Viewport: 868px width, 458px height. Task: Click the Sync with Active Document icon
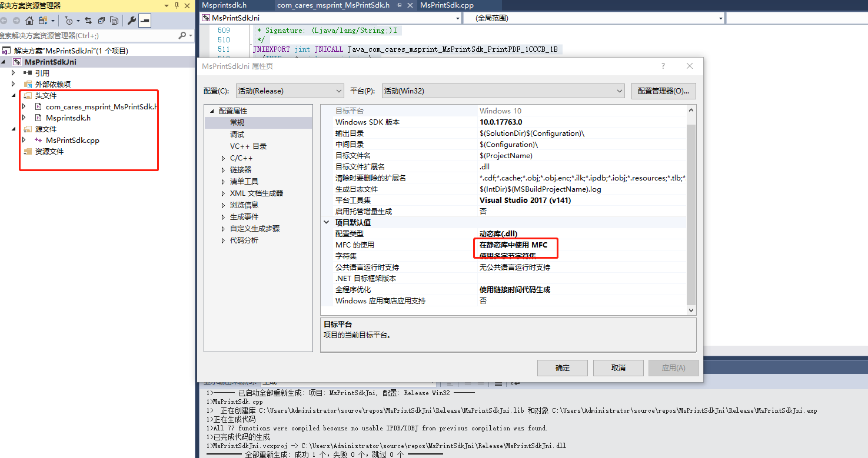coord(88,21)
